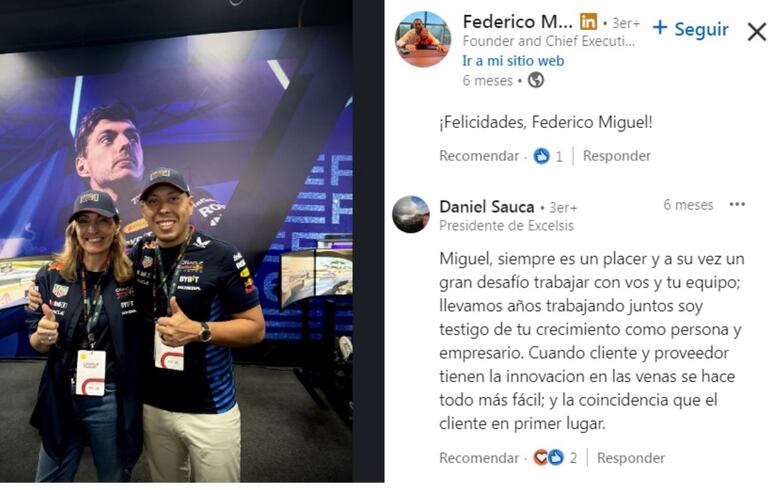Image resolution: width=770 pixels, height=490 pixels.
Task: Click the globe visibility icon
Action: pyautogui.click(x=536, y=80)
